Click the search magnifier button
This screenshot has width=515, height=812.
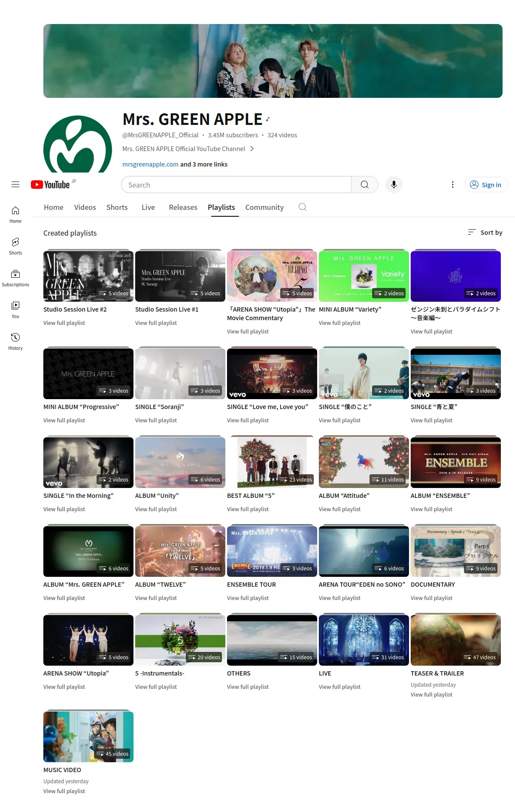pyautogui.click(x=365, y=185)
